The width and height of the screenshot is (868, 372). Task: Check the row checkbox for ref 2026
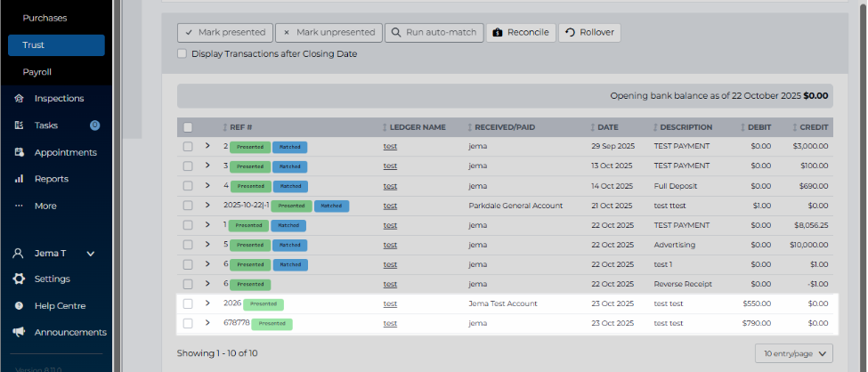(188, 303)
